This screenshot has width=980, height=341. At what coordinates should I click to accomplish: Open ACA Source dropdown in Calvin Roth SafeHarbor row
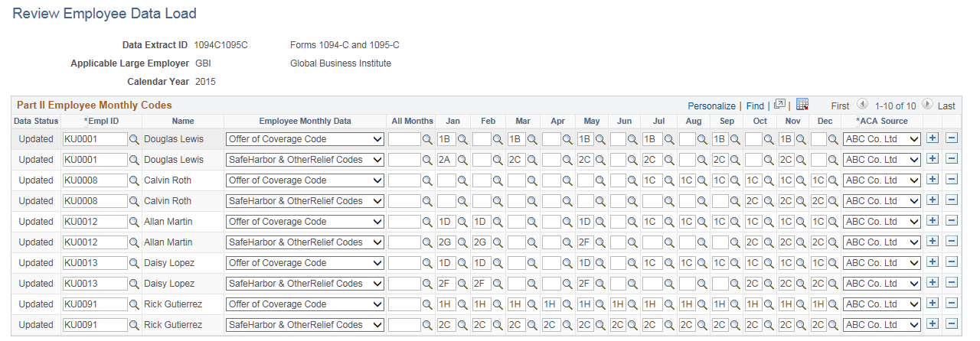click(x=913, y=200)
